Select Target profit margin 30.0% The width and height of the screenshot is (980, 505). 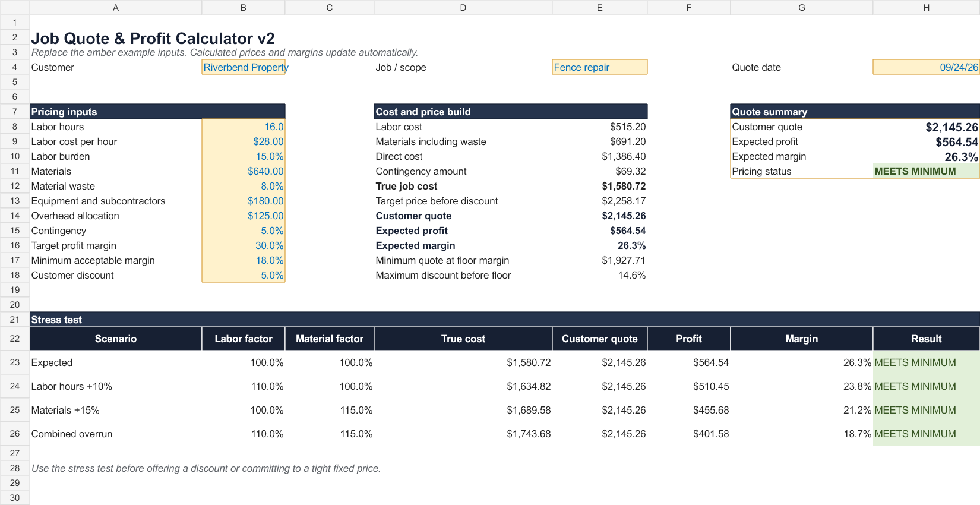[244, 245]
